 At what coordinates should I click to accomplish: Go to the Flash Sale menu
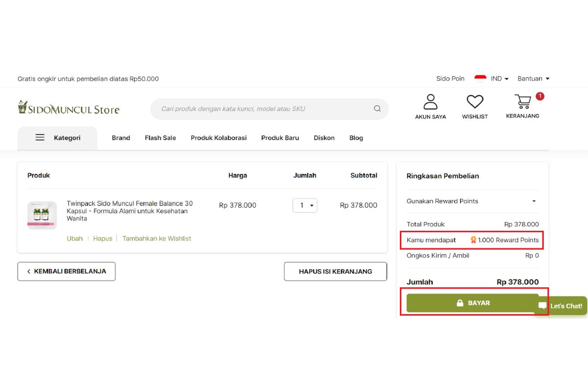(160, 138)
